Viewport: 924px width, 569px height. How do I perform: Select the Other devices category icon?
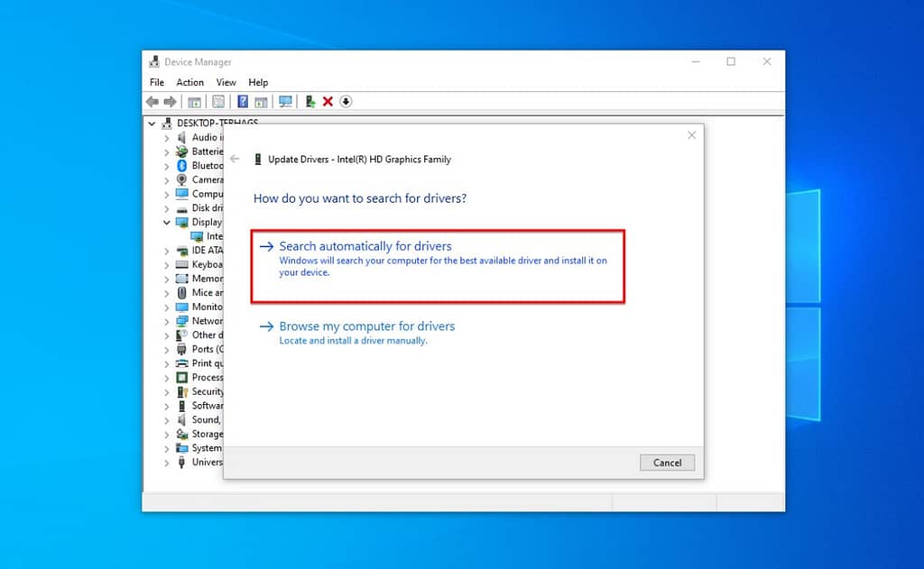pos(182,335)
